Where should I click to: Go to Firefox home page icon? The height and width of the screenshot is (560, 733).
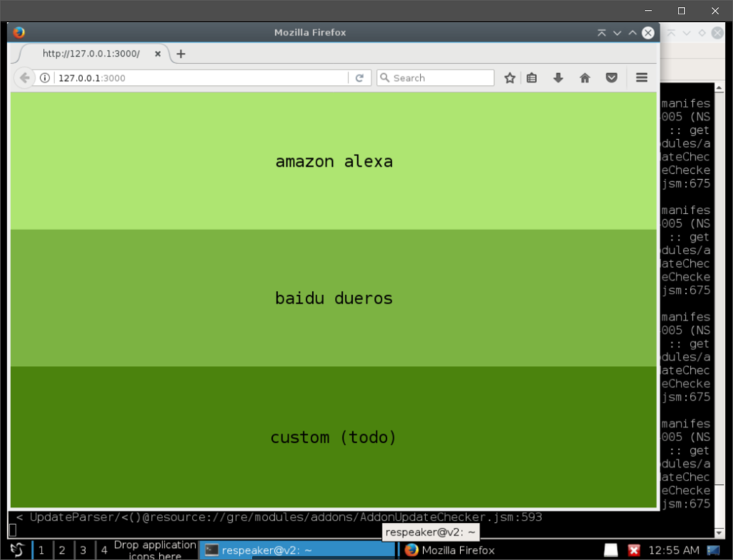coord(585,77)
